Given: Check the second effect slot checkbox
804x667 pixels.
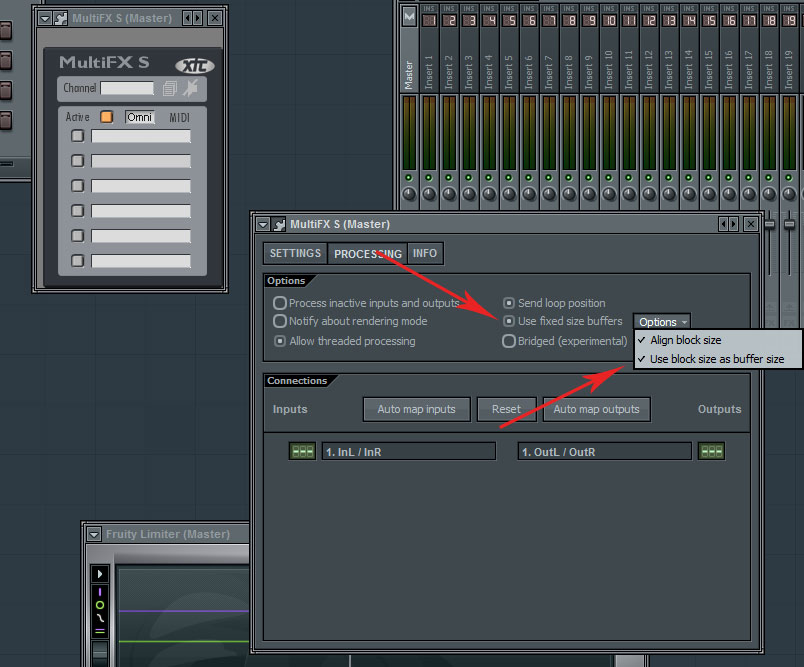Looking at the screenshot, I should (77, 161).
